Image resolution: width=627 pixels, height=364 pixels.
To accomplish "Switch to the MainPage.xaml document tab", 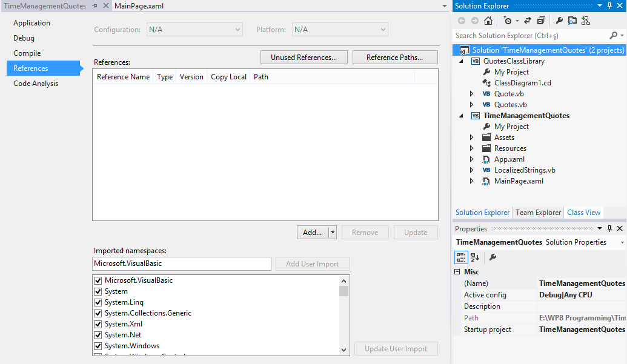I will coord(139,6).
